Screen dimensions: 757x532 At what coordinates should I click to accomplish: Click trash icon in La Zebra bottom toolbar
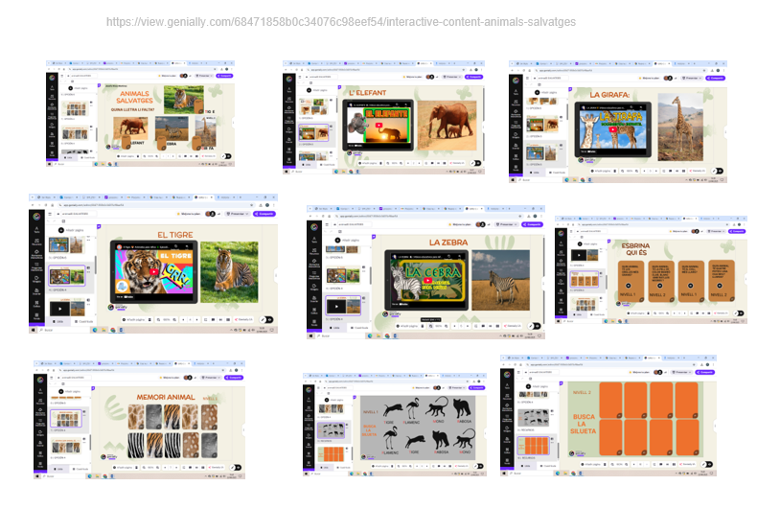point(423,326)
